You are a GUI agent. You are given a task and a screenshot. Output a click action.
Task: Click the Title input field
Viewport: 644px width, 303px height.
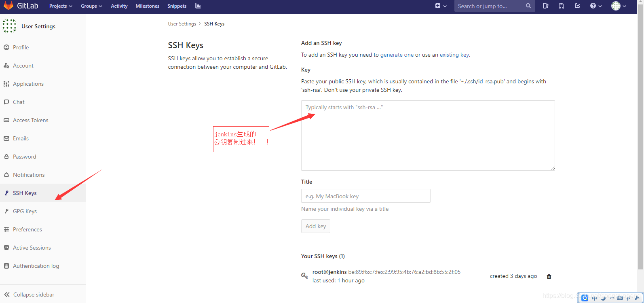(x=366, y=196)
